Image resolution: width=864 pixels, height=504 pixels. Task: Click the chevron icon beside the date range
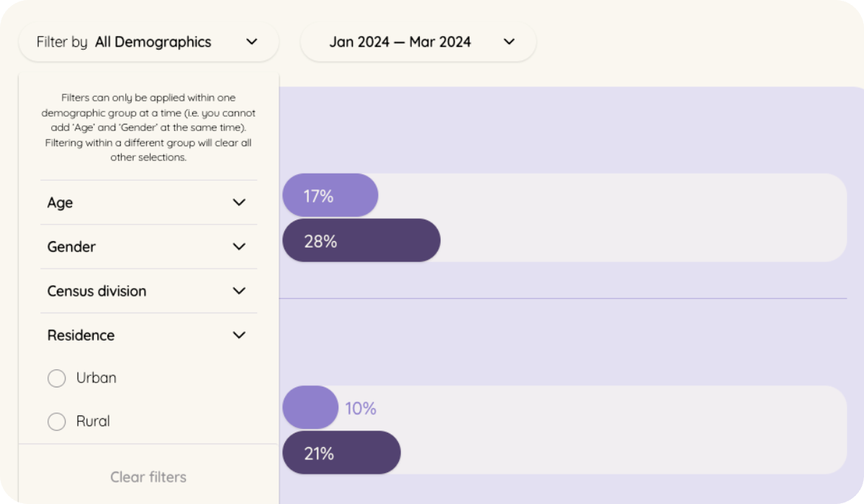[509, 42]
